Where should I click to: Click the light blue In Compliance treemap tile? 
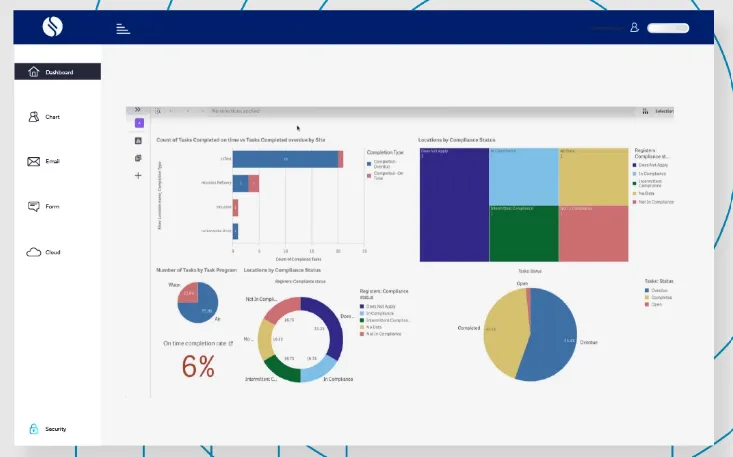click(524, 177)
